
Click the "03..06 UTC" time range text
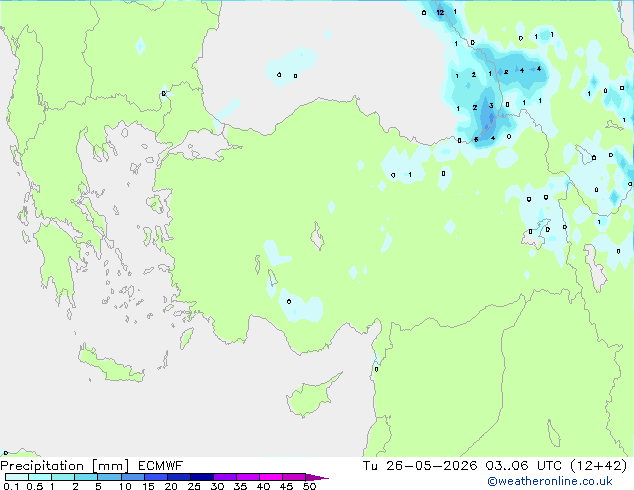pos(524,466)
